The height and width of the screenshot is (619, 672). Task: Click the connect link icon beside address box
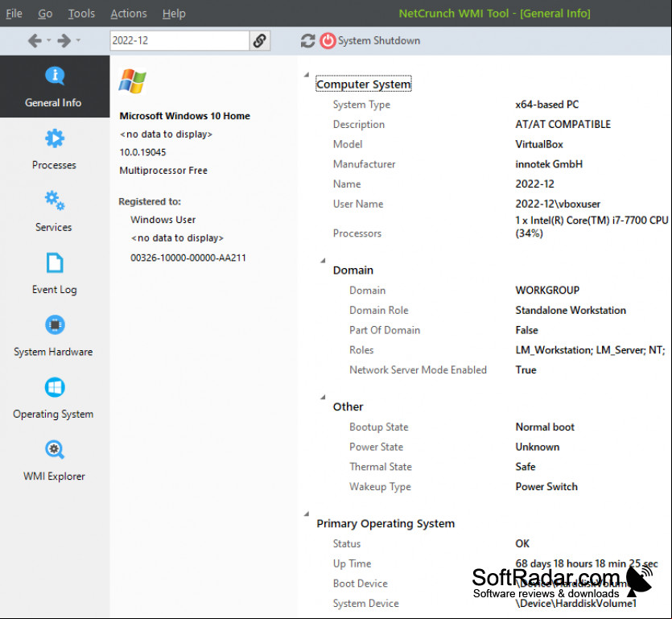(260, 41)
